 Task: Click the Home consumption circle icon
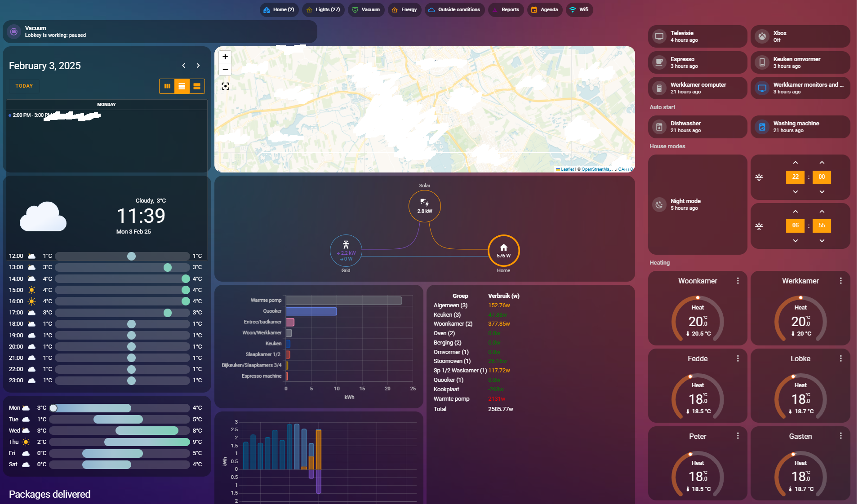coord(503,251)
